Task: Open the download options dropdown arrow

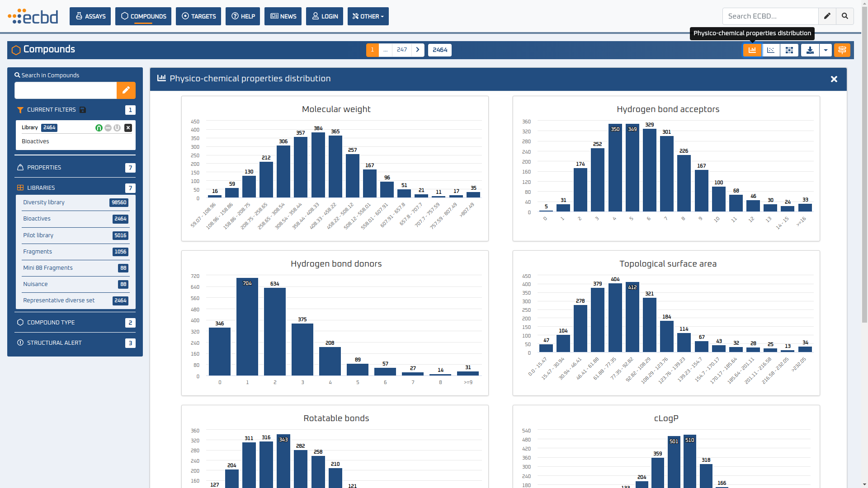Action: (x=826, y=50)
